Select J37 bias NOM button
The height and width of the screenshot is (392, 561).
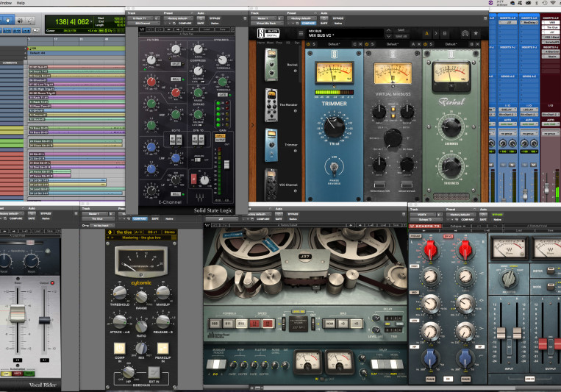pos(329,324)
